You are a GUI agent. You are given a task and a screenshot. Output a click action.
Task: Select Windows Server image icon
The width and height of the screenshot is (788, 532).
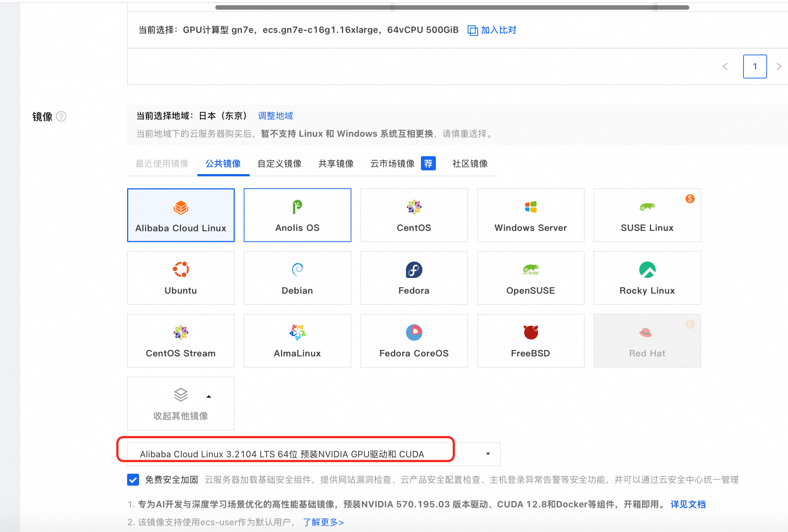point(530,207)
